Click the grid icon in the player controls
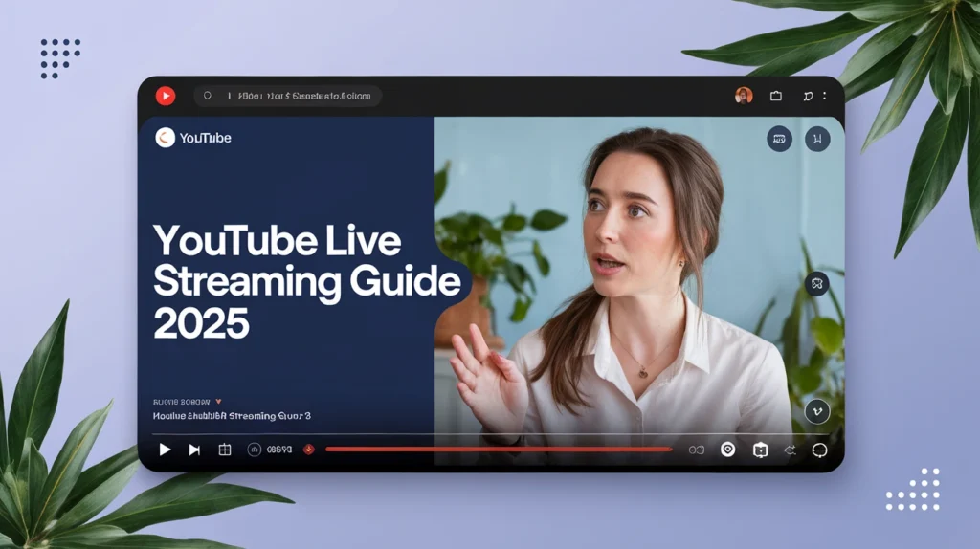 [x=224, y=450]
